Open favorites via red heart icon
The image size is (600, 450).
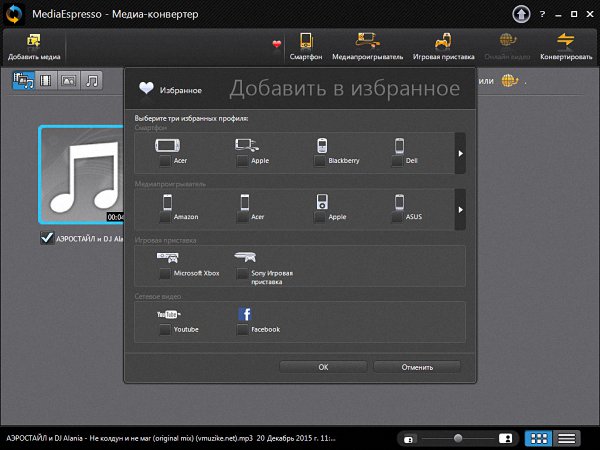click(x=277, y=44)
